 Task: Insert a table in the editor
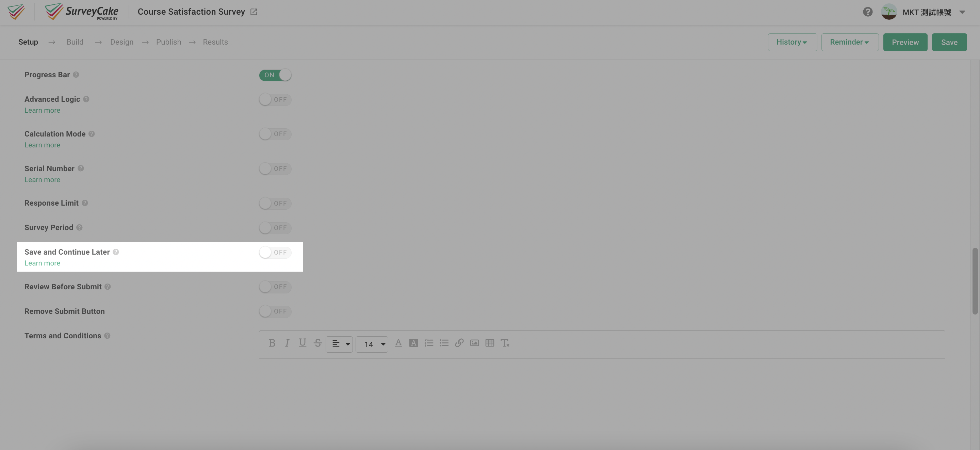click(490, 343)
